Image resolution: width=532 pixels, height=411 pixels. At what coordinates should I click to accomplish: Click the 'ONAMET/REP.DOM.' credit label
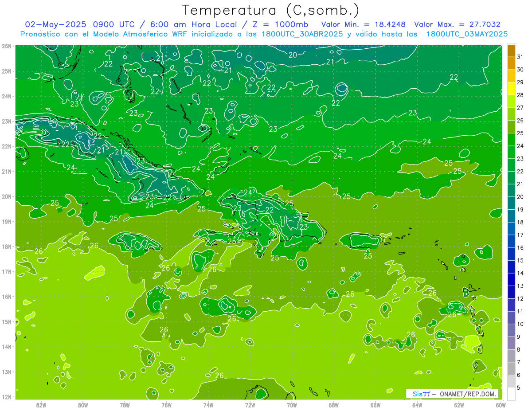click(468, 394)
